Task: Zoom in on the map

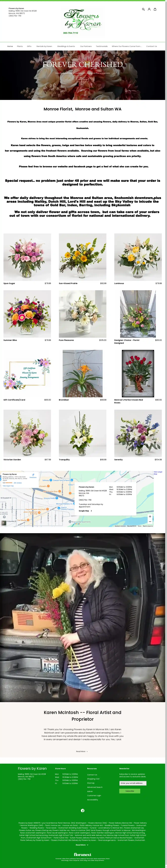Action: pos(150,517)
